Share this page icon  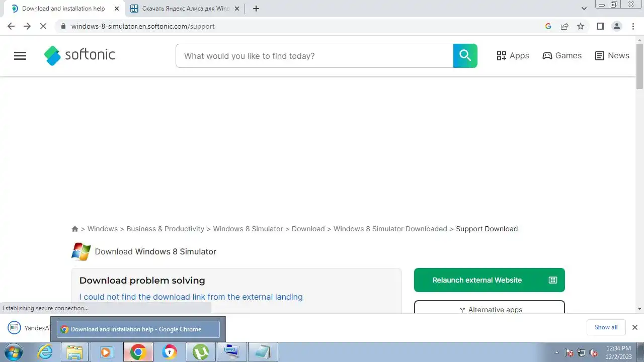click(x=565, y=26)
